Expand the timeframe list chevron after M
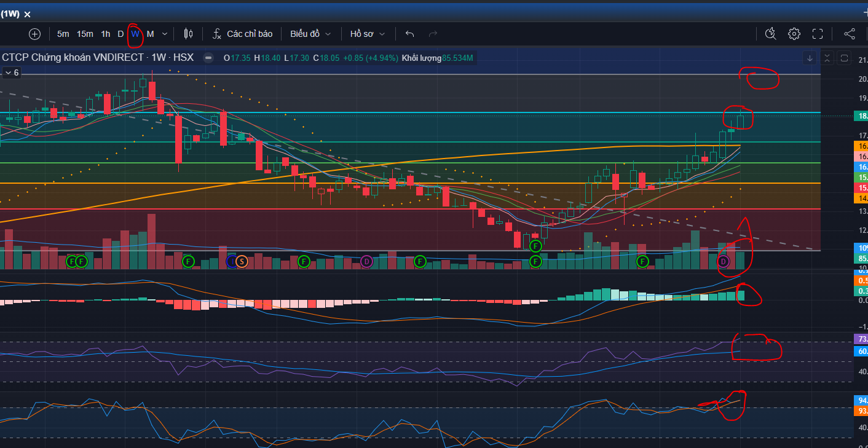Image resolution: width=868 pixels, height=448 pixels. (164, 34)
